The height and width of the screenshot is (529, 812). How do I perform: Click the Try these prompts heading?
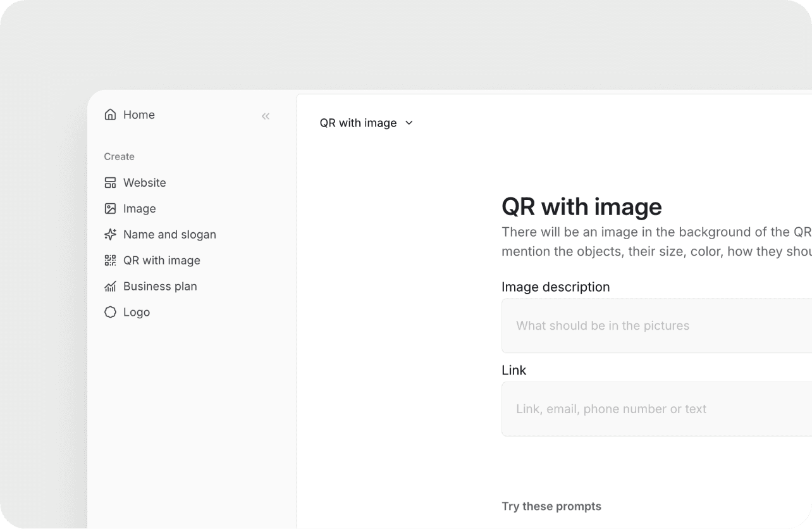(551, 506)
